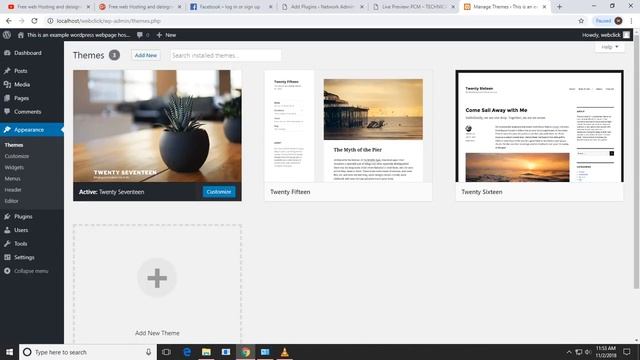The image size is (640, 360).
Task: Expand the Help dropdown tab
Action: [x=609, y=47]
